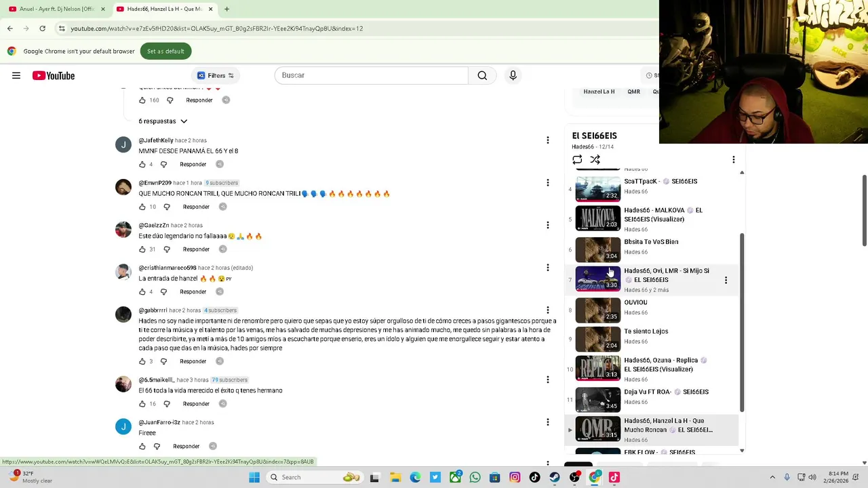This screenshot has height=488, width=868.
Task: Select the QMR chip
Action: (x=633, y=91)
